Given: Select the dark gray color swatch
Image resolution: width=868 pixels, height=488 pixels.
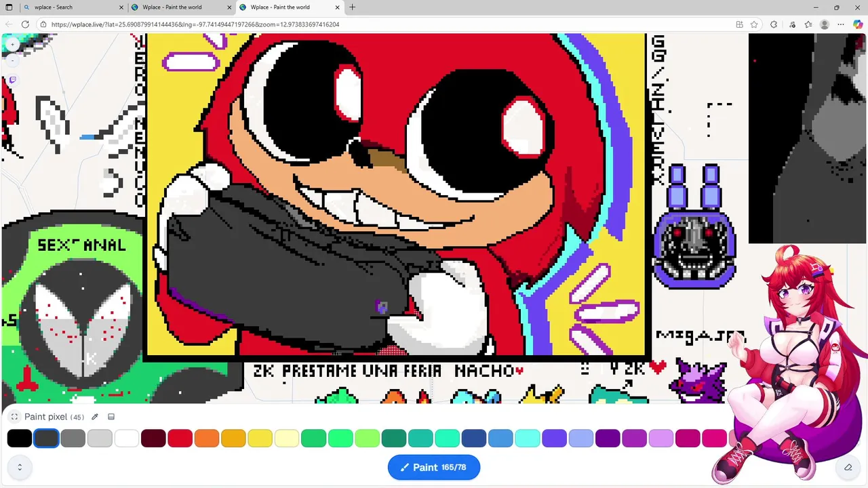Looking at the screenshot, I should 46,439.
